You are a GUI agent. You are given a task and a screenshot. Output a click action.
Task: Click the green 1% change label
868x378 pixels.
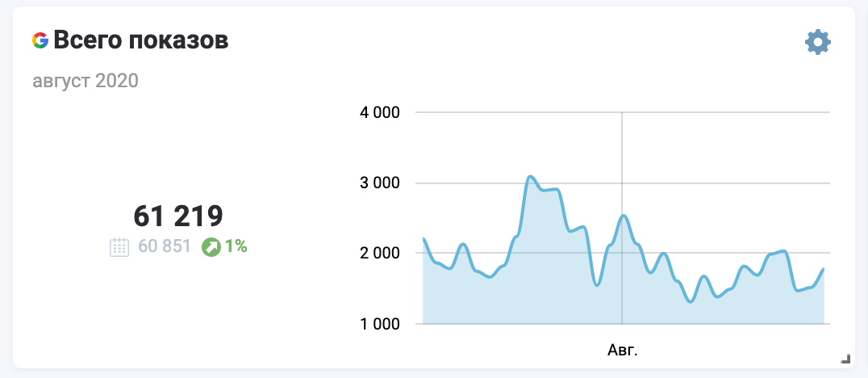click(236, 247)
